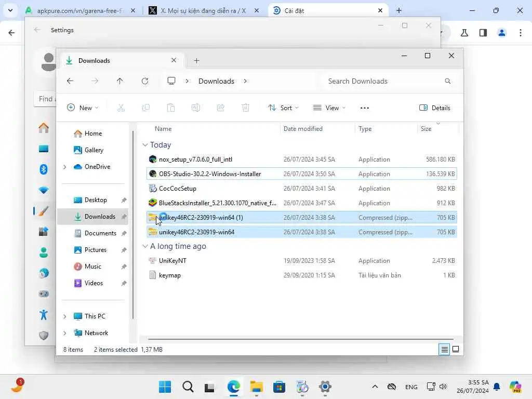This screenshot has height=399, width=532.
Task: Select nox_setup_v7.0.6.0_full_intl file
Action: coord(302,159)
